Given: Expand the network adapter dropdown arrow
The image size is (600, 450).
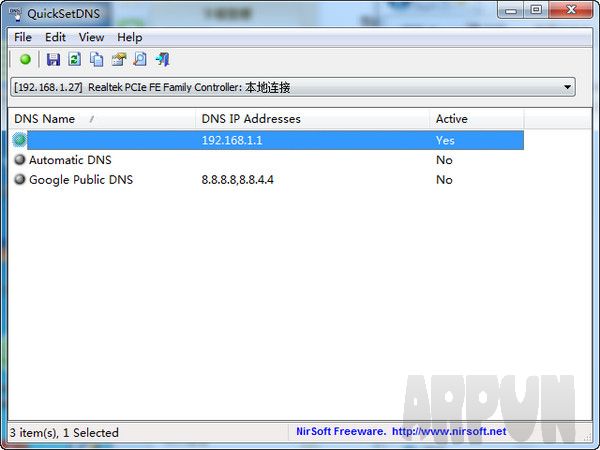Looking at the screenshot, I should click(x=567, y=87).
